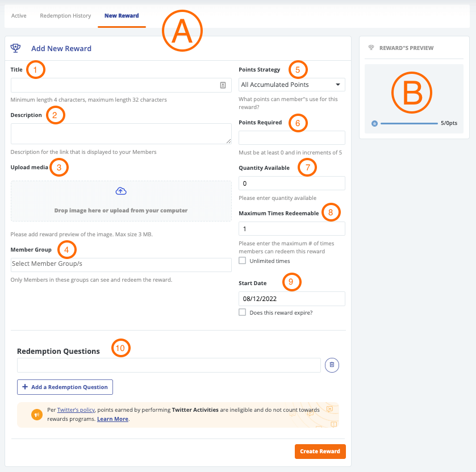Follow the Learn More link

coord(112,419)
